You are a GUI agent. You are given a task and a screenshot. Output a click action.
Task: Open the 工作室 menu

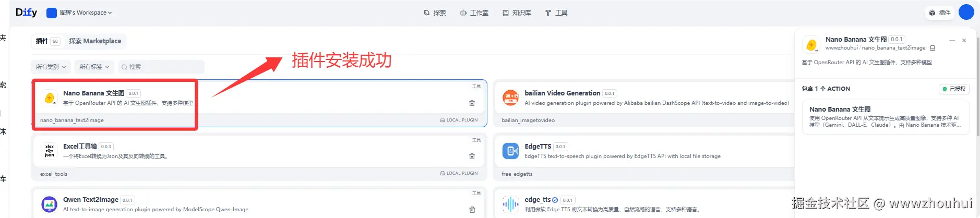tap(474, 13)
